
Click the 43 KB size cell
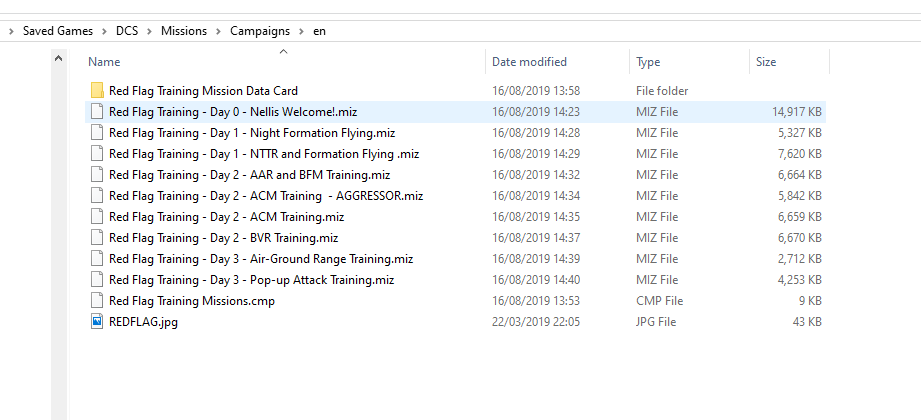click(807, 322)
